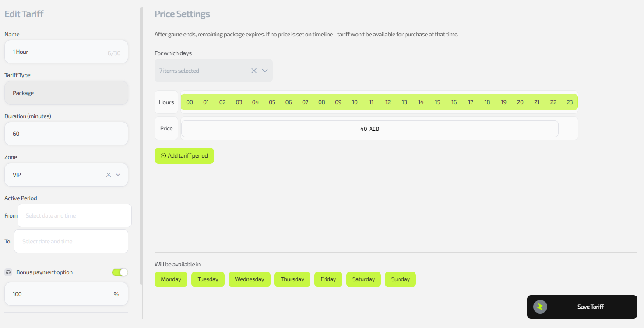Clear the 7 selected days

[x=254, y=71]
